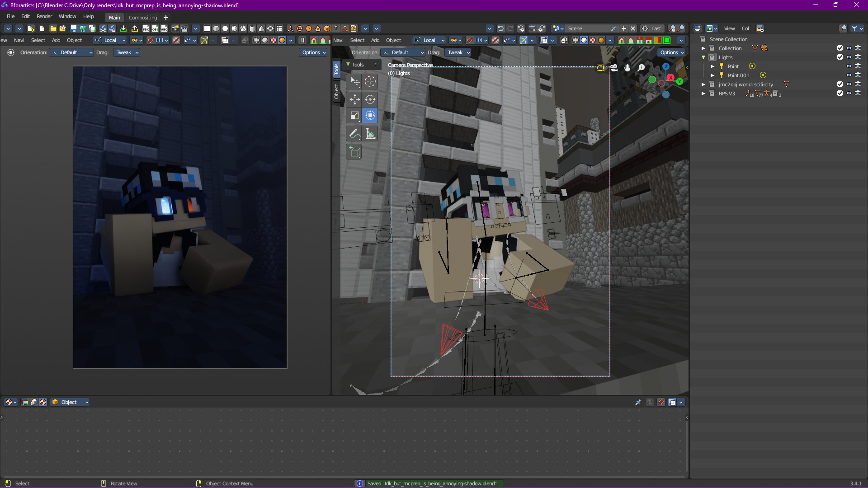Select the Rotate tool in the Tools panel

pos(370,99)
